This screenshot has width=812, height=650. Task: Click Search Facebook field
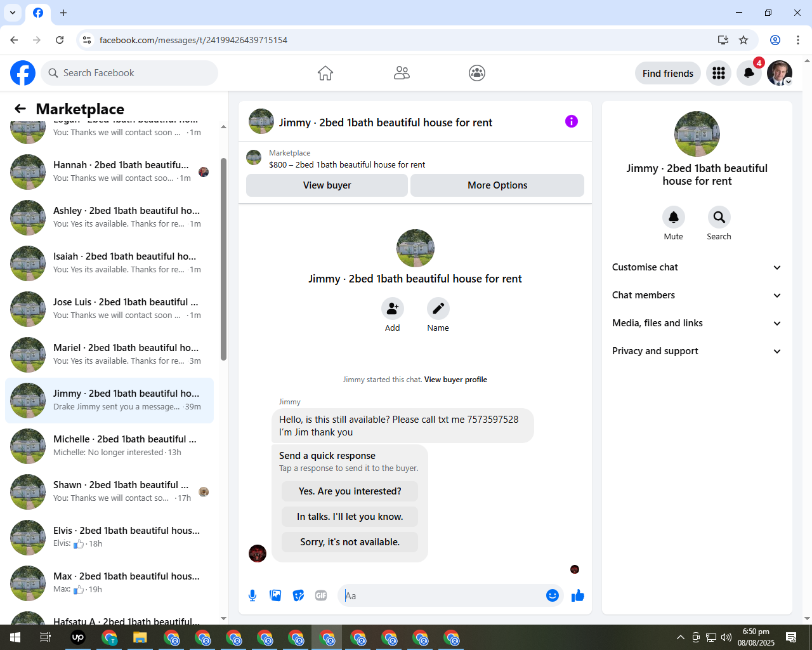tap(129, 73)
